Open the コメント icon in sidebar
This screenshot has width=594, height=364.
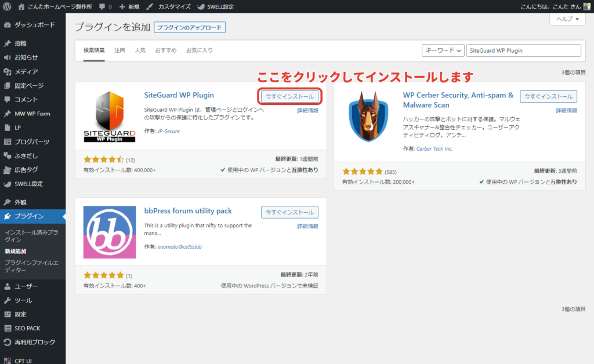[7, 100]
